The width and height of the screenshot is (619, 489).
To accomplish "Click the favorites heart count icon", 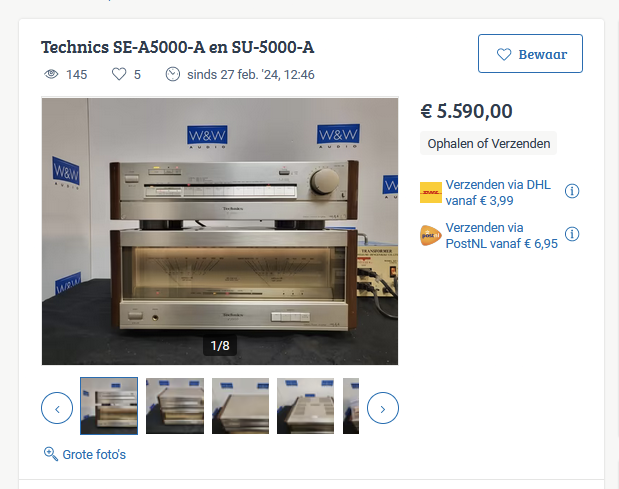I will (119, 74).
